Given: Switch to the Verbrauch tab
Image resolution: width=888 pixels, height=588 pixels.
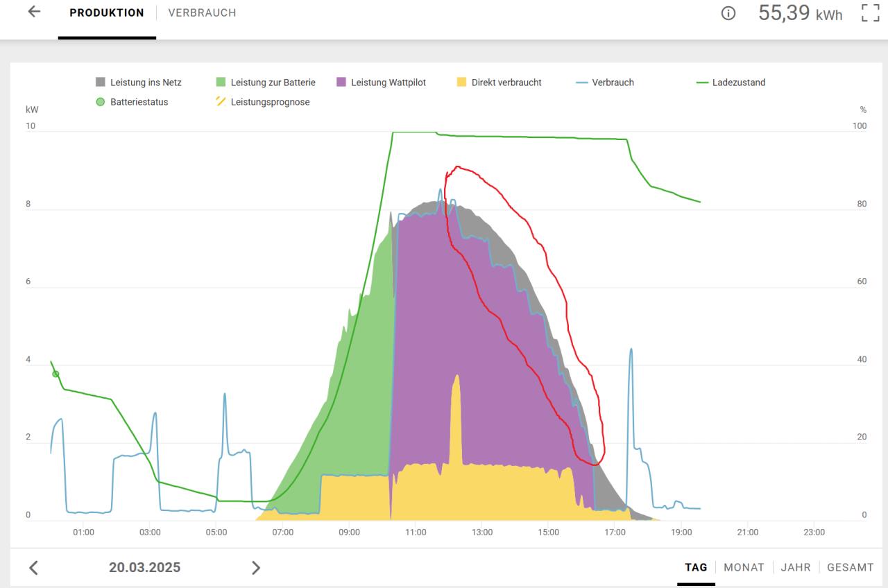Looking at the screenshot, I should coord(202,12).
